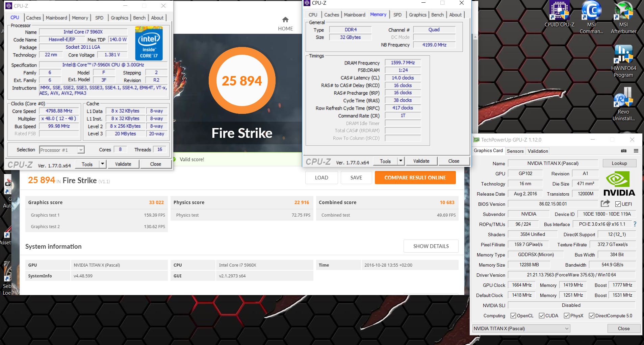
Task: Take GPU-Z screenshot with camera icon
Action: (624, 151)
